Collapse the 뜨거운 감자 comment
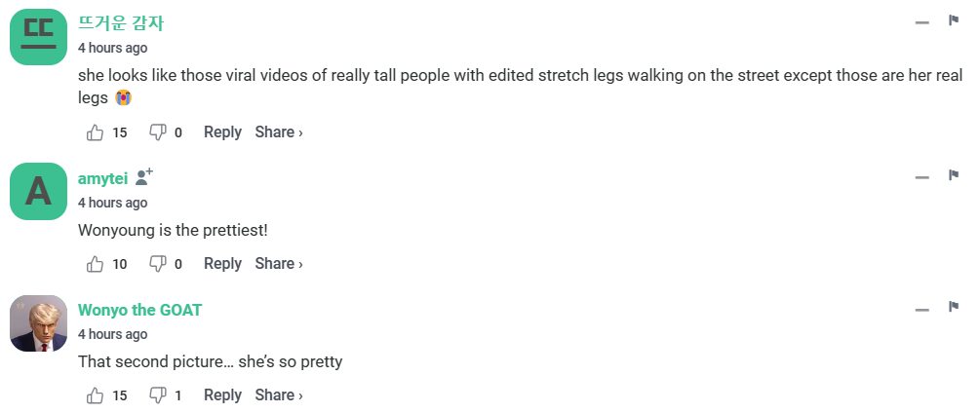This screenshot has width=980, height=413. [x=921, y=22]
